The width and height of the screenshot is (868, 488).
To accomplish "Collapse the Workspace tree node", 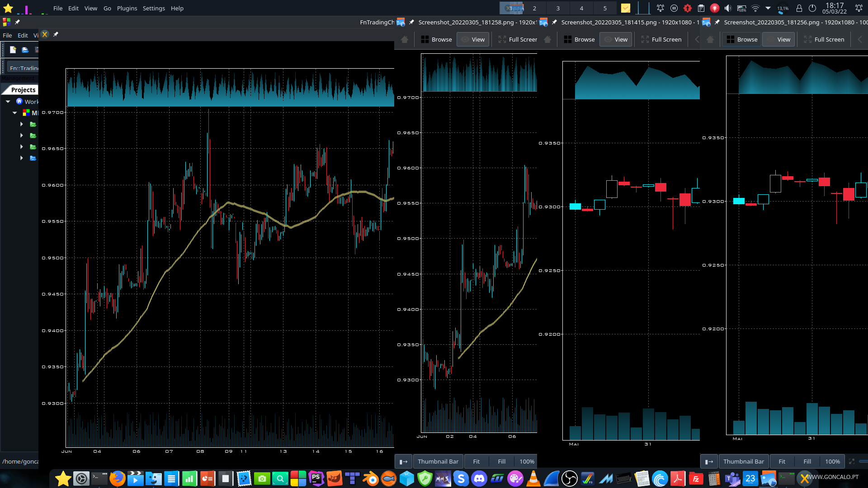I will point(8,102).
